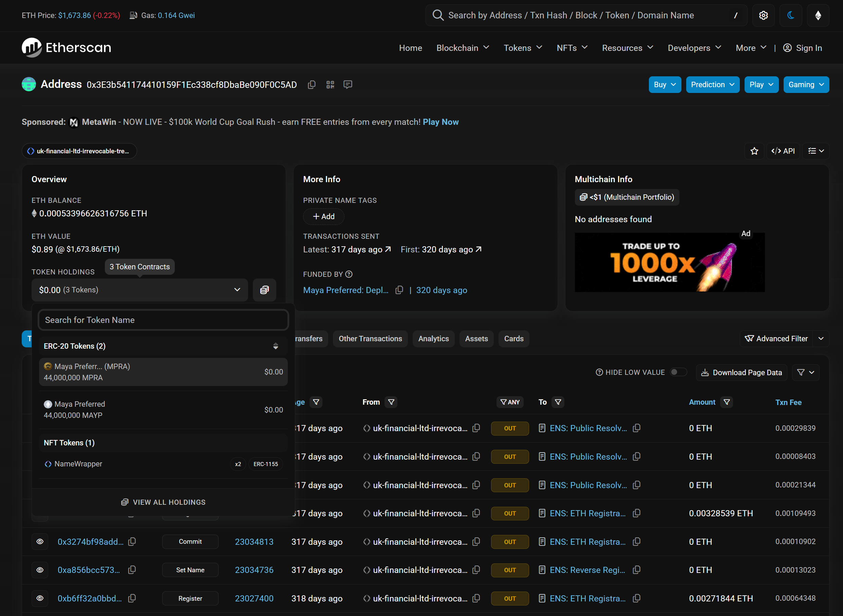
Task: Switch to the Analytics tab
Action: (x=433, y=339)
